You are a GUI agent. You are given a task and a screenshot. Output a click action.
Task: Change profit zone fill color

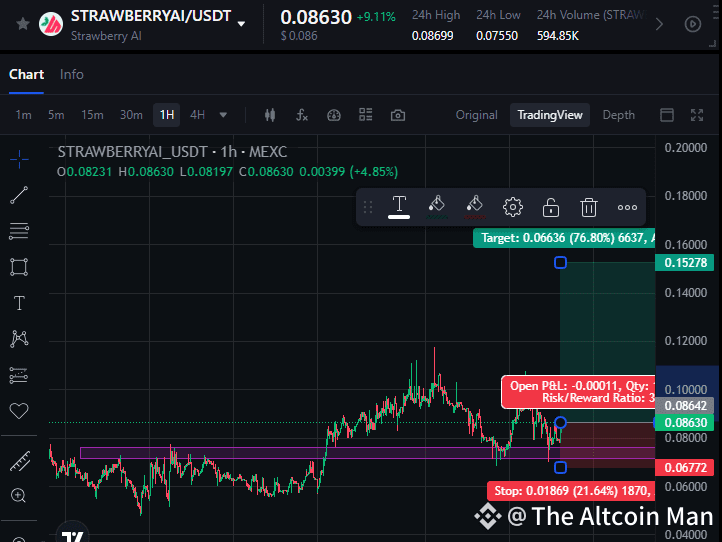[x=437, y=207]
